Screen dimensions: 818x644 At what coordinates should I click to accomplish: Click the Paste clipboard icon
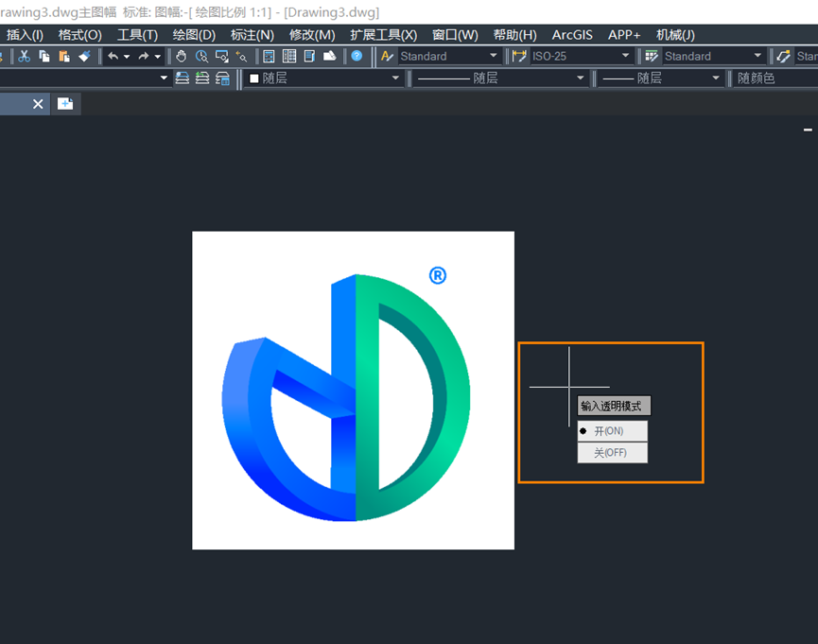64,57
